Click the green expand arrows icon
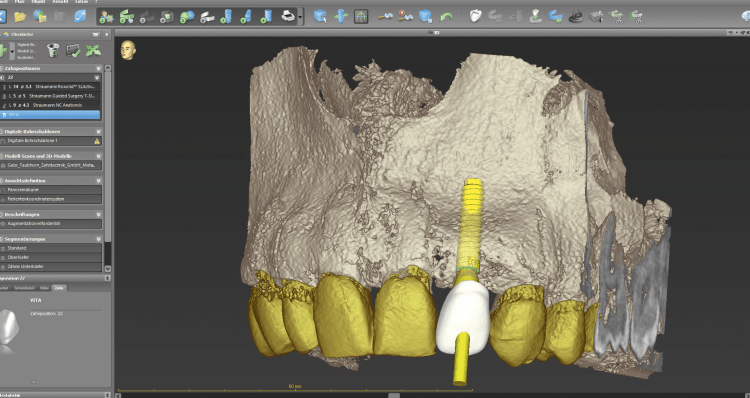Viewport: 750px width, 398px height. [93, 50]
